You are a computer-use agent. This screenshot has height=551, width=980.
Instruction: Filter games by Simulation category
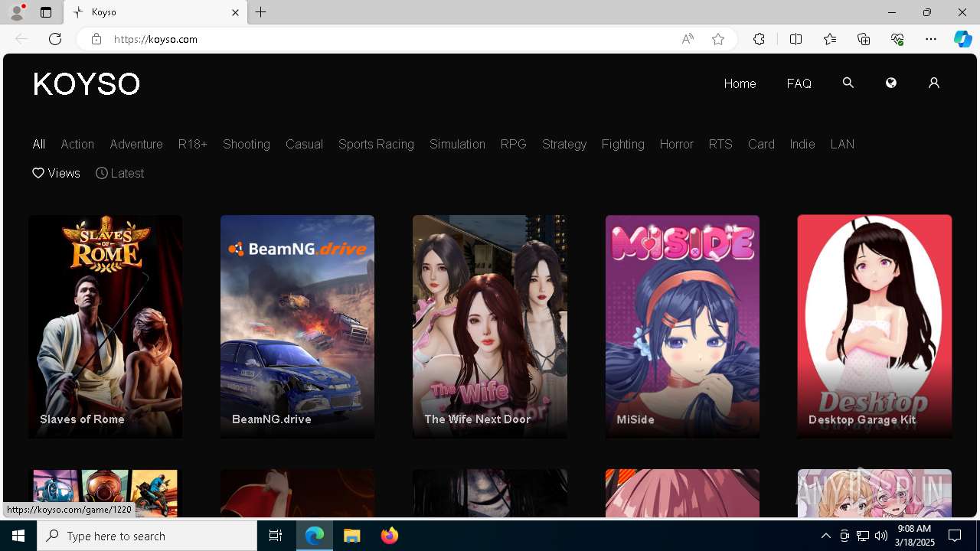pos(457,144)
